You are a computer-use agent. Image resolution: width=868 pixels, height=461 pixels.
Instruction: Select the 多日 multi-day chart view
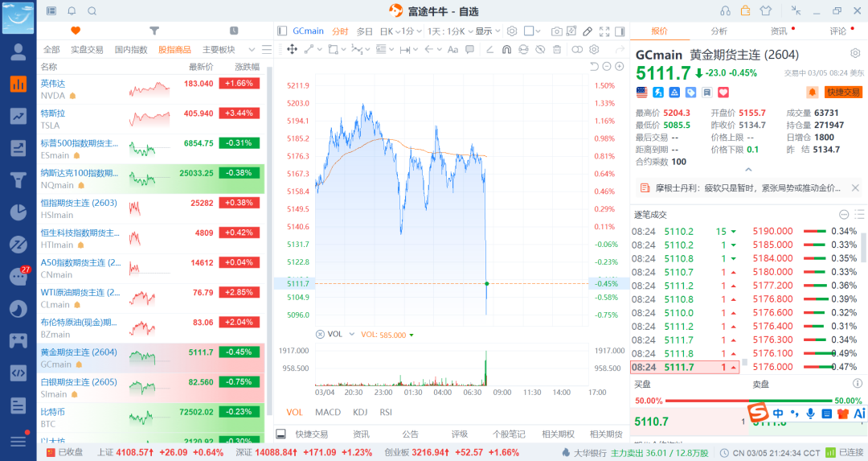tap(364, 31)
